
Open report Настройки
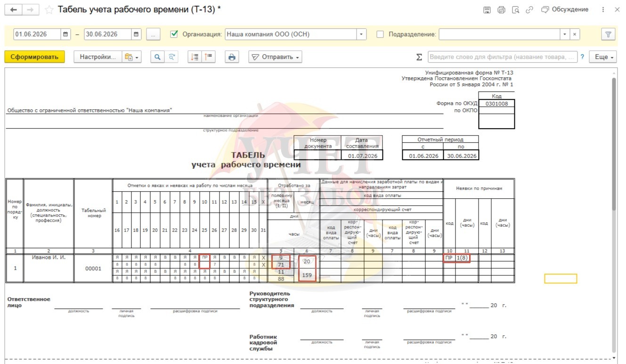coord(98,57)
